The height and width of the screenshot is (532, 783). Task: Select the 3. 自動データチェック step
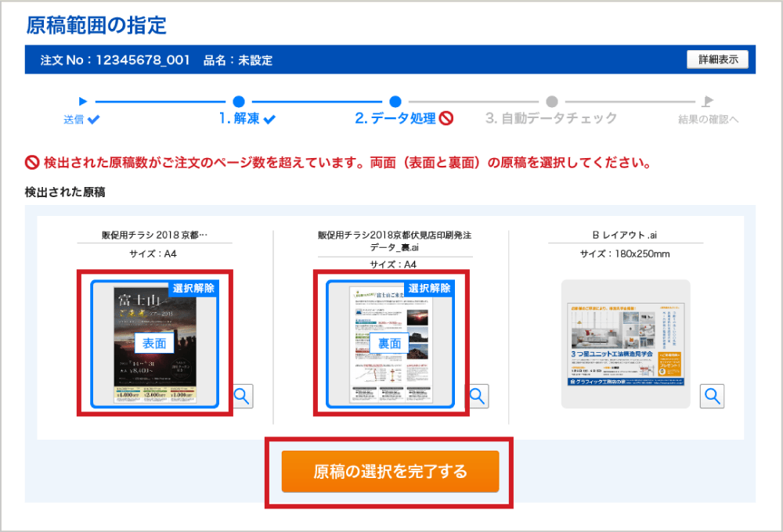point(551,119)
